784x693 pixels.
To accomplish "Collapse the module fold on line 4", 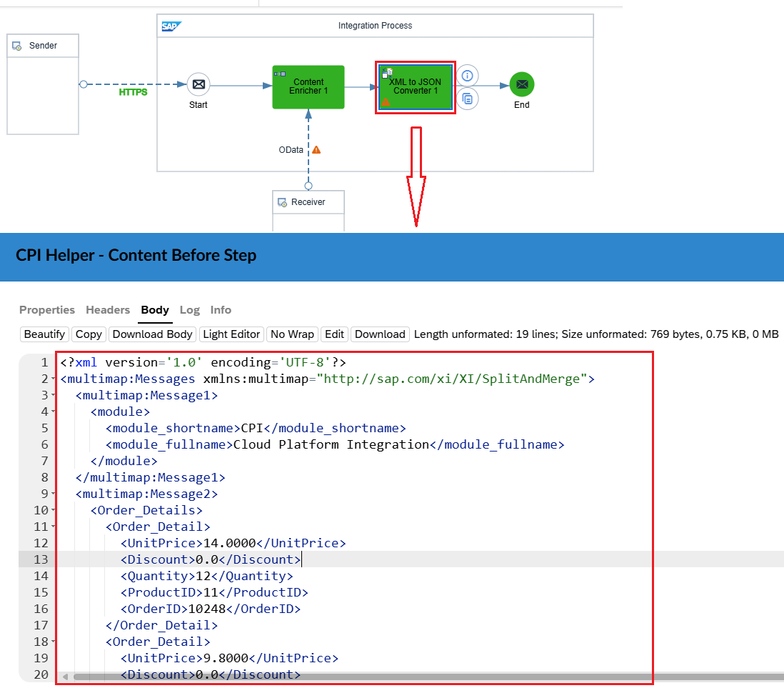I will pos(53,412).
